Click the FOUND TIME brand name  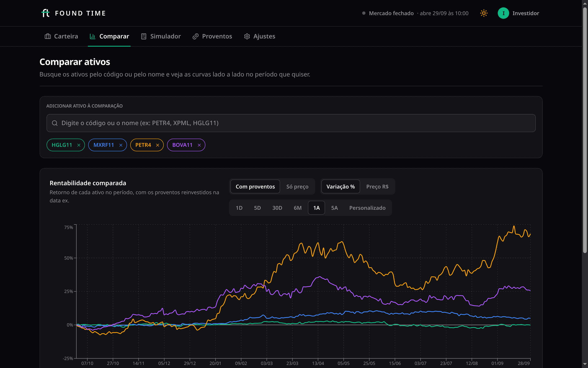pos(80,13)
